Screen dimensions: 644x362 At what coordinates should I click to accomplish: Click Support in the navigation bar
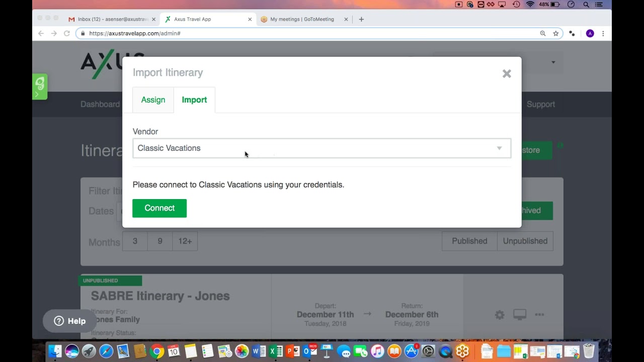pos(540,104)
